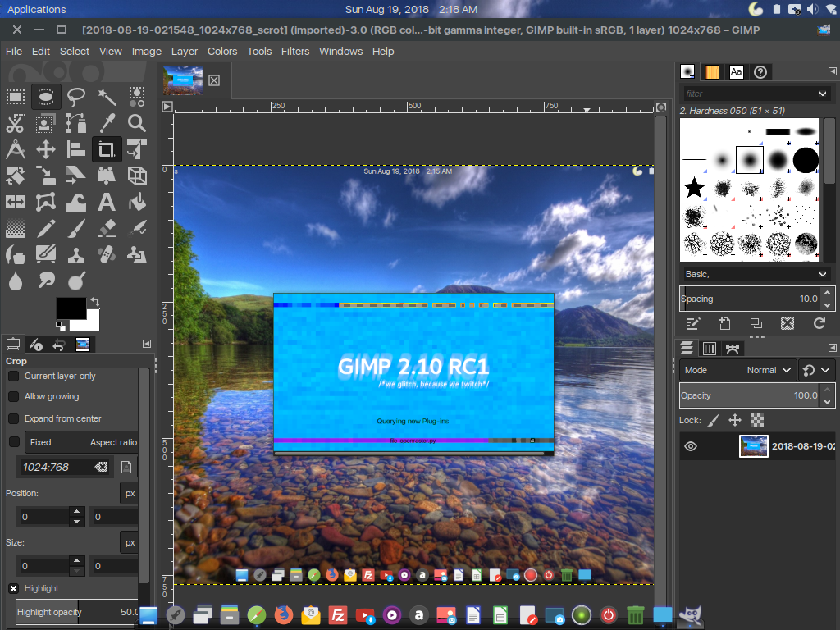Adjust the Opacity slider
The width and height of the screenshot is (840, 630).
pyautogui.click(x=749, y=395)
